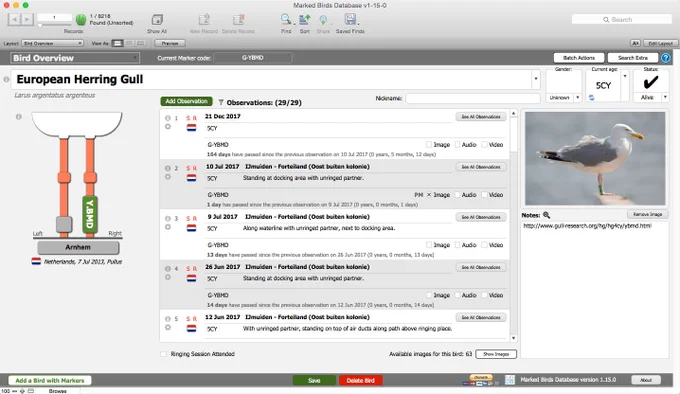Click the Show Images button
The image size is (680, 394).
496,354
